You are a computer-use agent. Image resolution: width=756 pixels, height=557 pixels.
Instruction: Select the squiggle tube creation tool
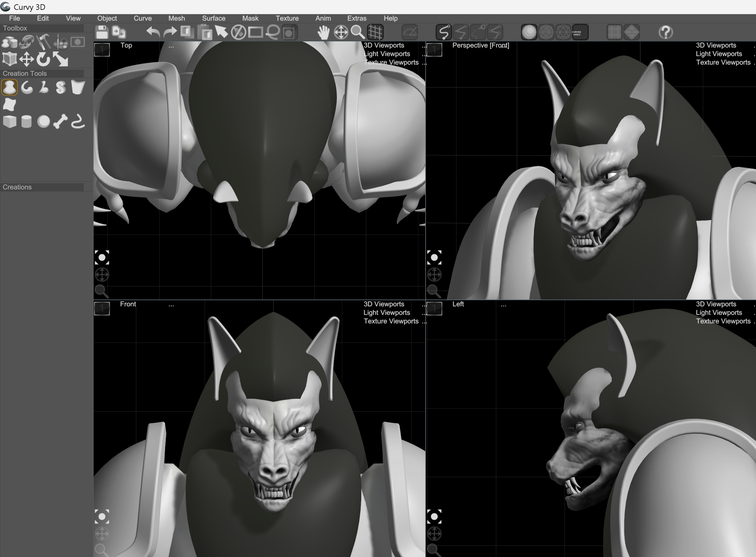78,122
